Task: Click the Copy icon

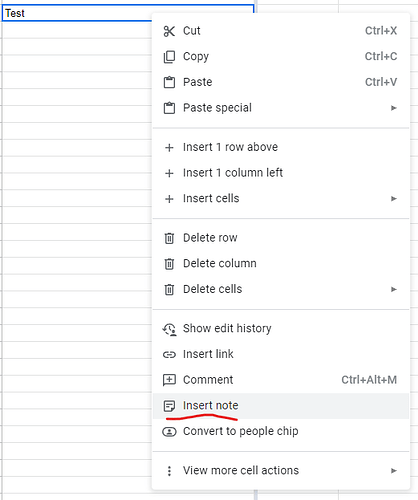Action: point(169,57)
